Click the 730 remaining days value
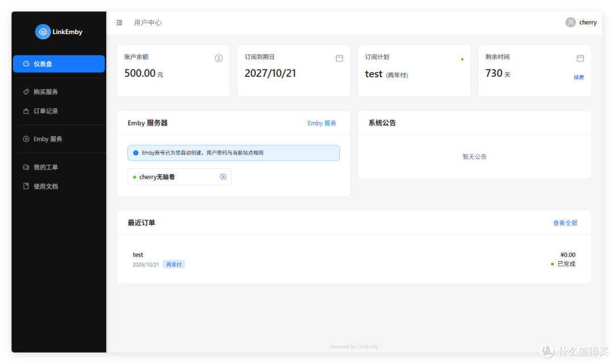This screenshot has width=614, height=364. (494, 73)
